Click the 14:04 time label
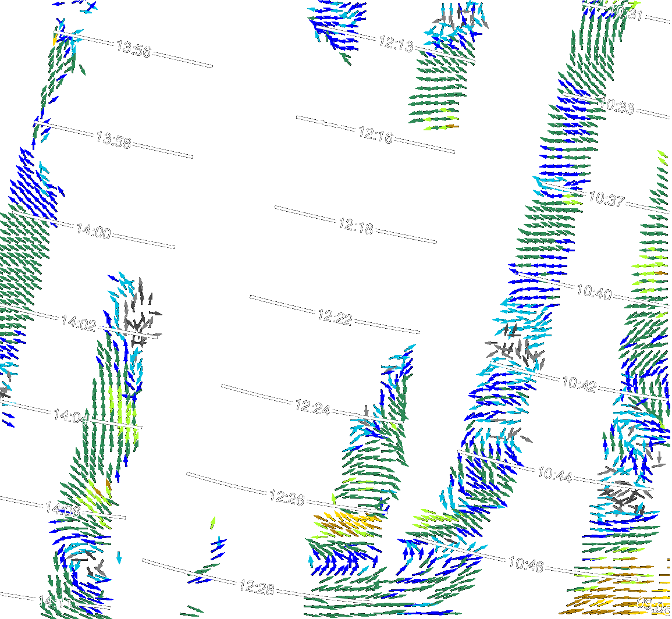 click(x=71, y=415)
